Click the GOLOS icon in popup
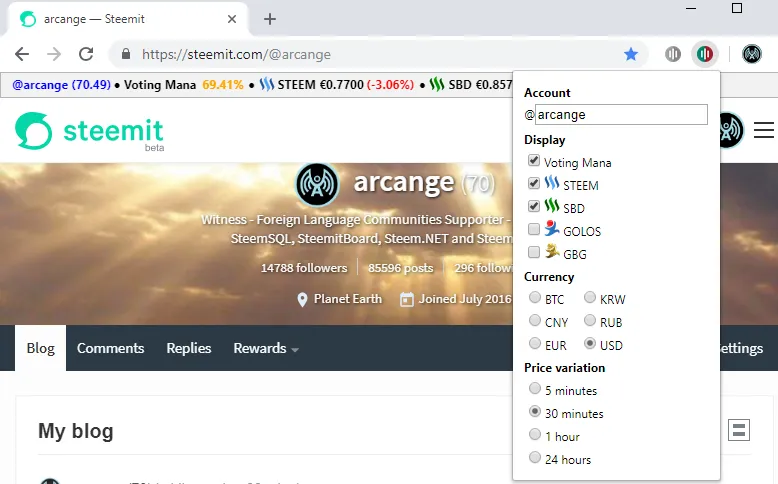 coord(552,228)
